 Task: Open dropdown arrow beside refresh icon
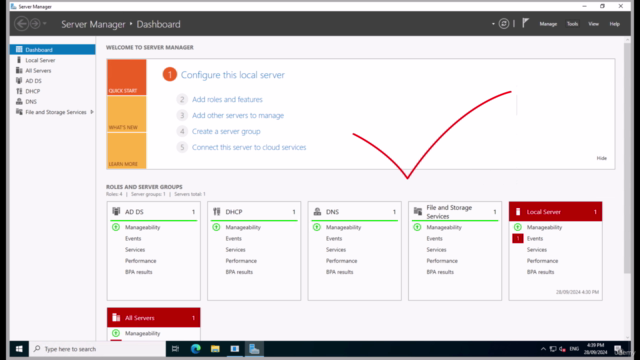tap(493, 24)
